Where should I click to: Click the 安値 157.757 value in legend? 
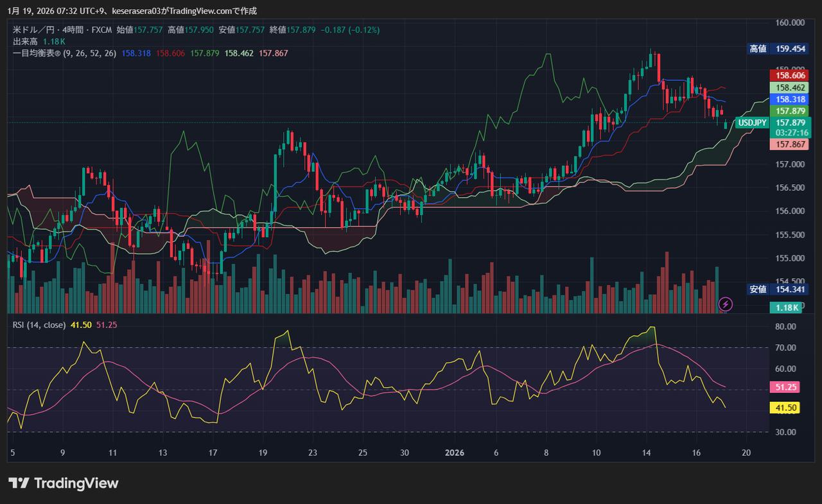tap(242, 30)
